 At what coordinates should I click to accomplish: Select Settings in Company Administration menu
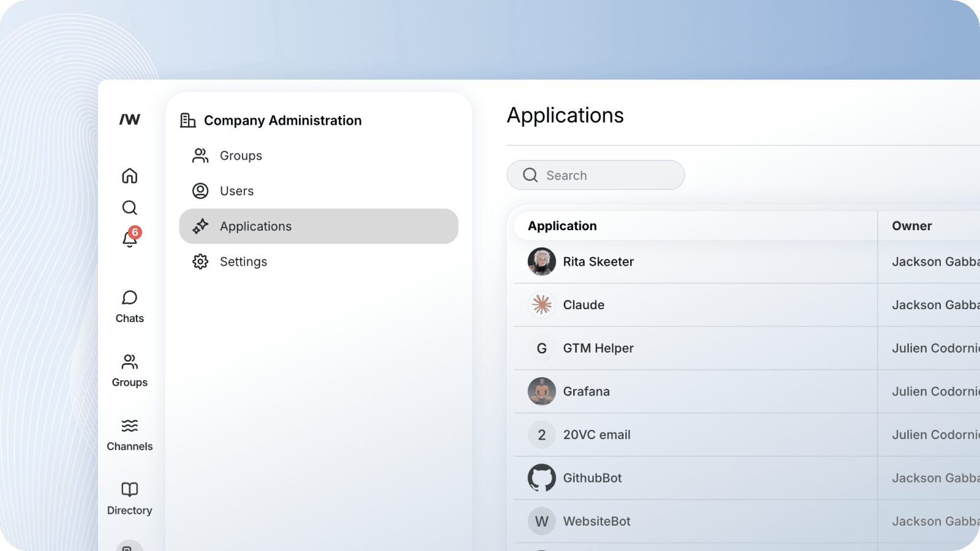(318, 261)
